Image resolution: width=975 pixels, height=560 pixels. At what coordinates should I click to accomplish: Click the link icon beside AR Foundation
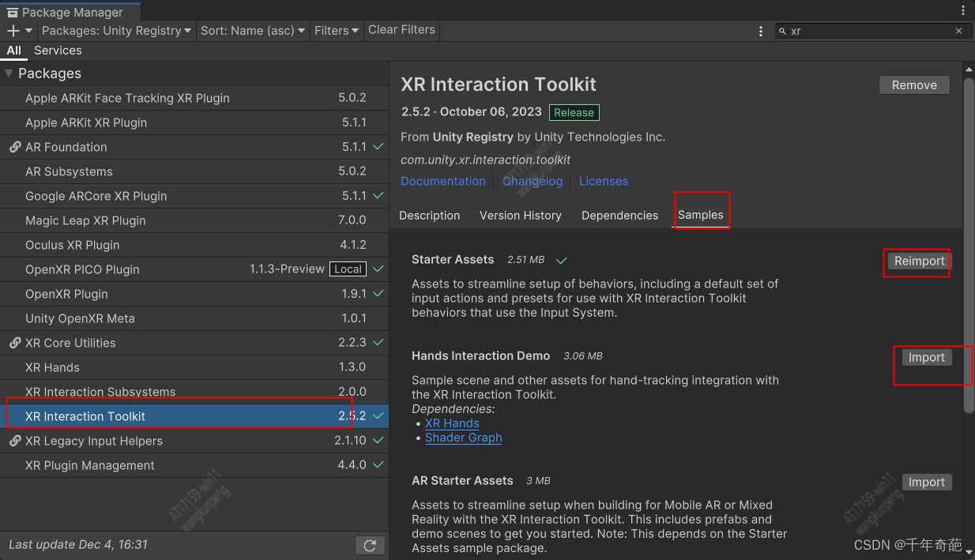[15, 147]
